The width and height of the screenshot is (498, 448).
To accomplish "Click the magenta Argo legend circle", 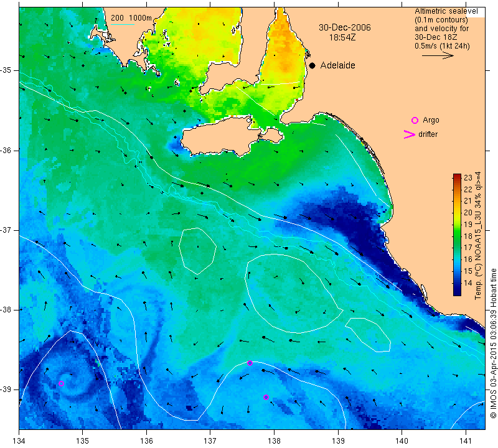I will [x=415, y=120].
